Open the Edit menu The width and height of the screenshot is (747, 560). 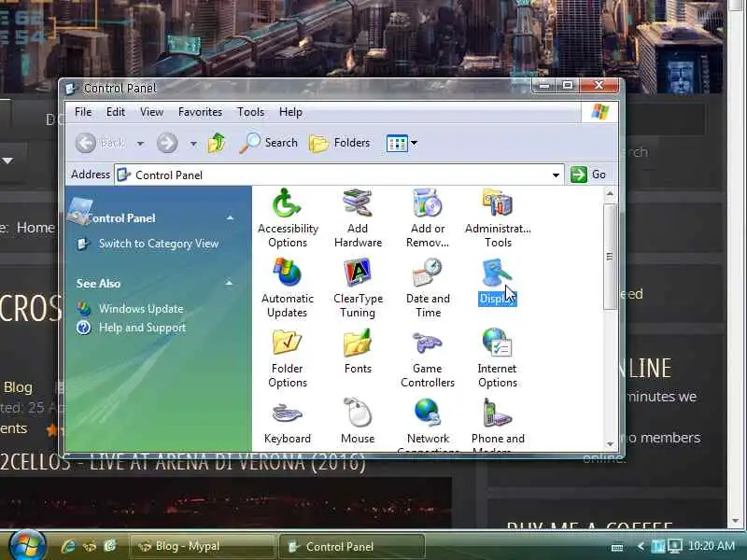click(115, 112)
